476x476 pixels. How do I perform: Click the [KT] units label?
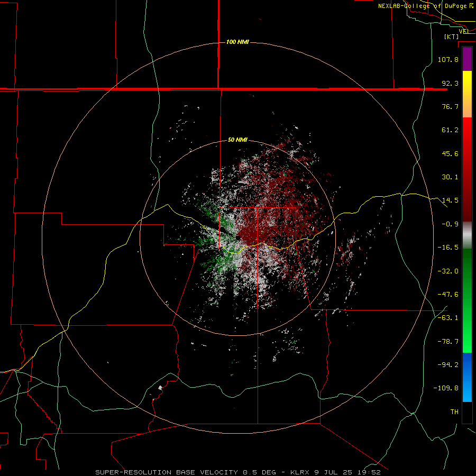coord(452,36)
